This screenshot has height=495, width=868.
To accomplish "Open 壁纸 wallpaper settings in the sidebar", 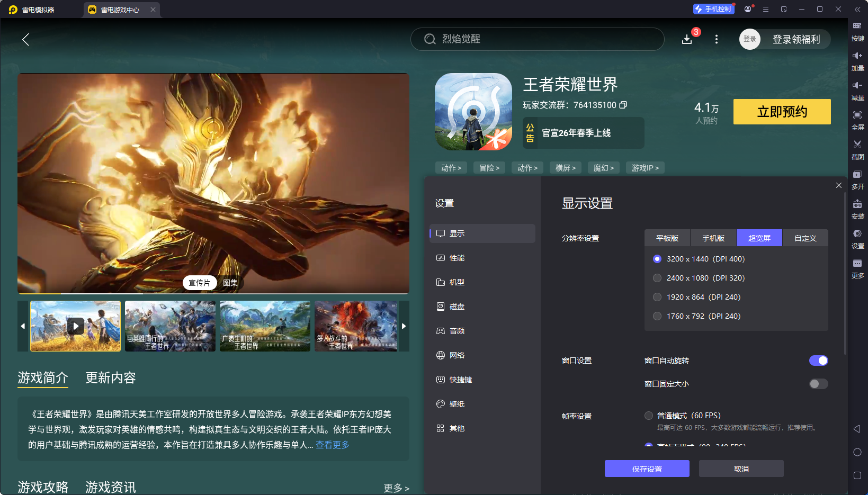I will click(x=457, y=403).
